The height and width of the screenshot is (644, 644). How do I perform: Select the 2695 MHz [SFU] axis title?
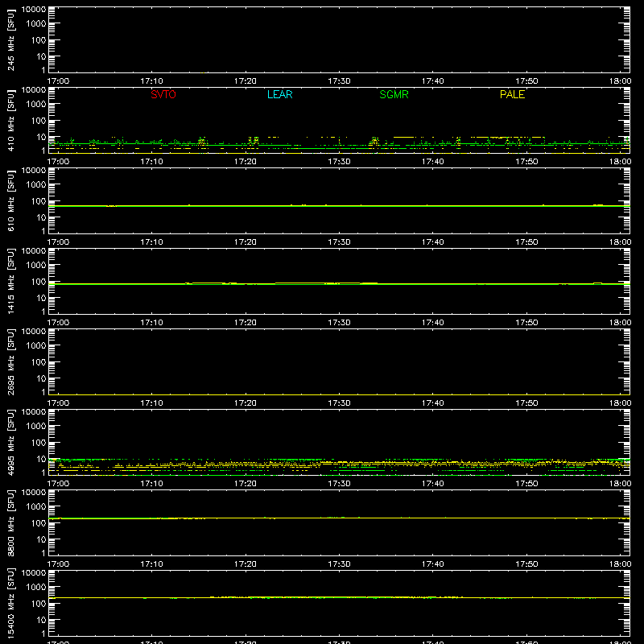tap(11, 361)
